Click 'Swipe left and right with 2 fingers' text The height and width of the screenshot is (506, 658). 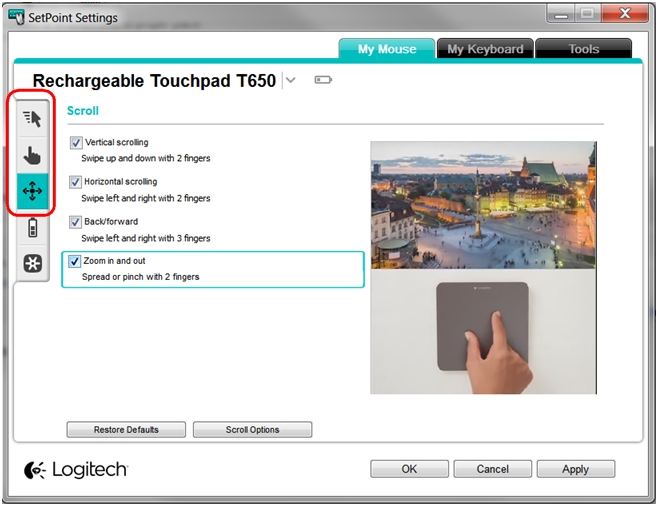pyautogui.click(x=146, y=198)
